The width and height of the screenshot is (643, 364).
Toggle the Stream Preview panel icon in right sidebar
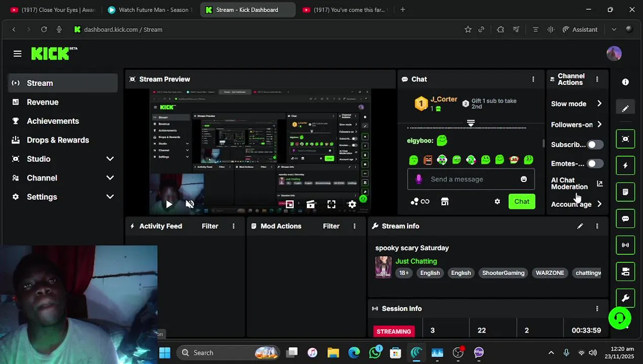(625, 139)
